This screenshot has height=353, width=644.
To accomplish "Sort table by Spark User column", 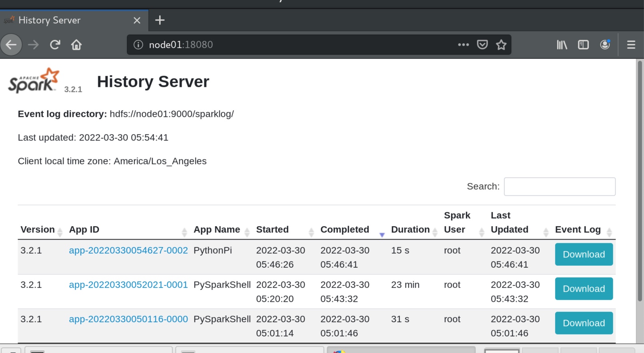I will point(464,223).
